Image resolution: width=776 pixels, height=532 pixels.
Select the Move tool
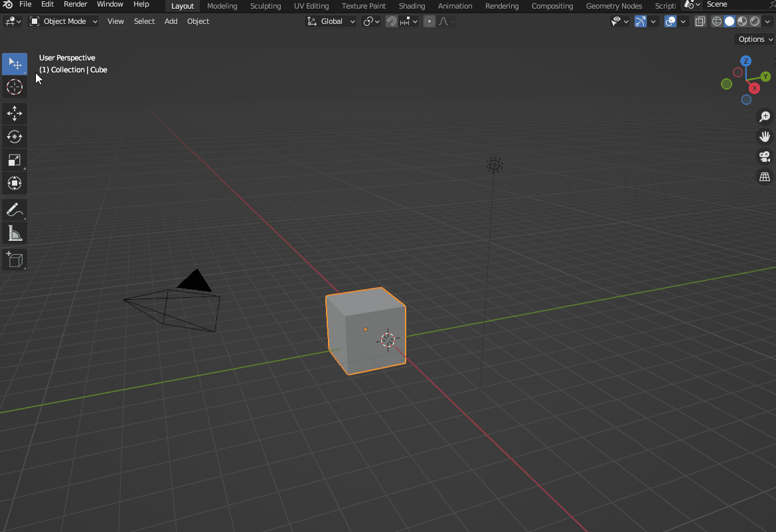15,113
